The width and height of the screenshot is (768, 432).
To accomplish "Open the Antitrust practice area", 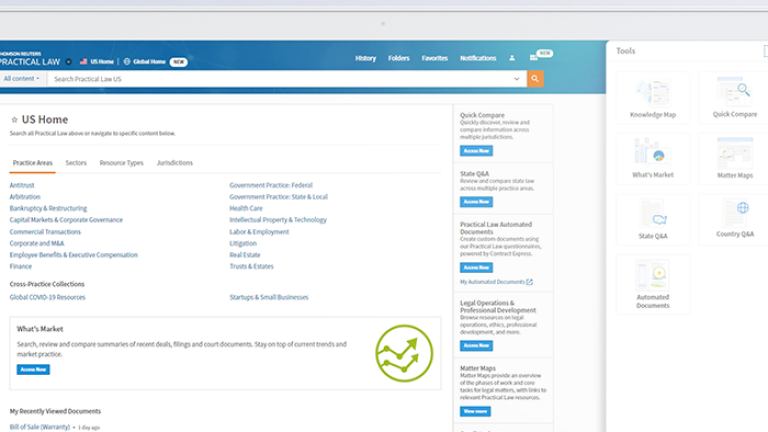I will [x=22, y=185].
